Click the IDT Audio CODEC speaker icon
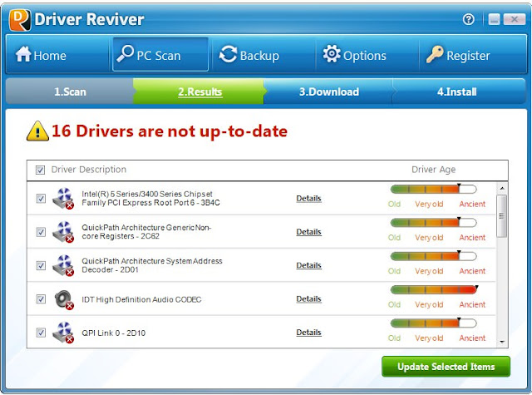The width and height of the screenshot is (532, 395). click(x=63, y=299)
